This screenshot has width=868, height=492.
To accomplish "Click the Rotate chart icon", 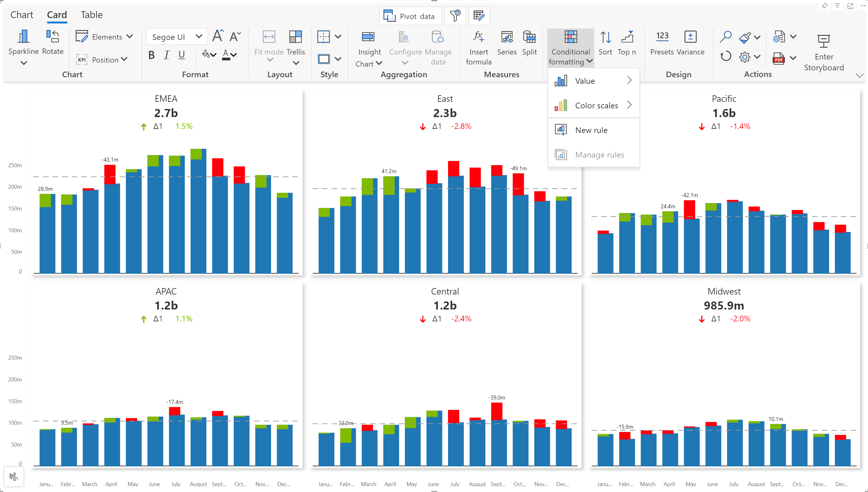I will pos(53,36).
